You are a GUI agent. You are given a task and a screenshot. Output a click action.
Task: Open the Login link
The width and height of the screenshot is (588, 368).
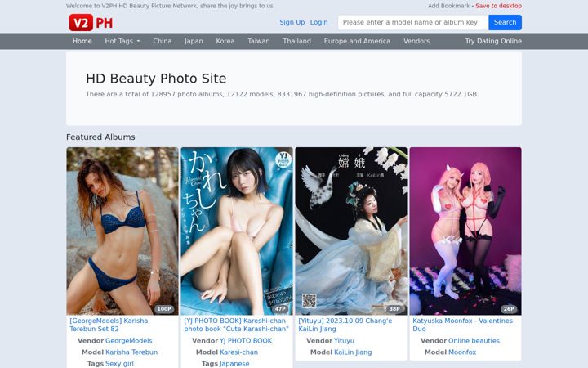[318, 22]
